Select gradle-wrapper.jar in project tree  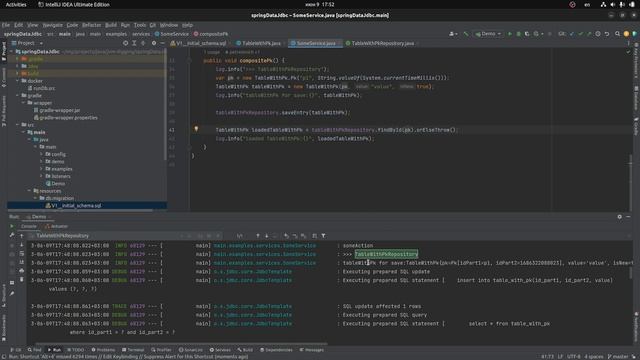(x=57, y=110)
